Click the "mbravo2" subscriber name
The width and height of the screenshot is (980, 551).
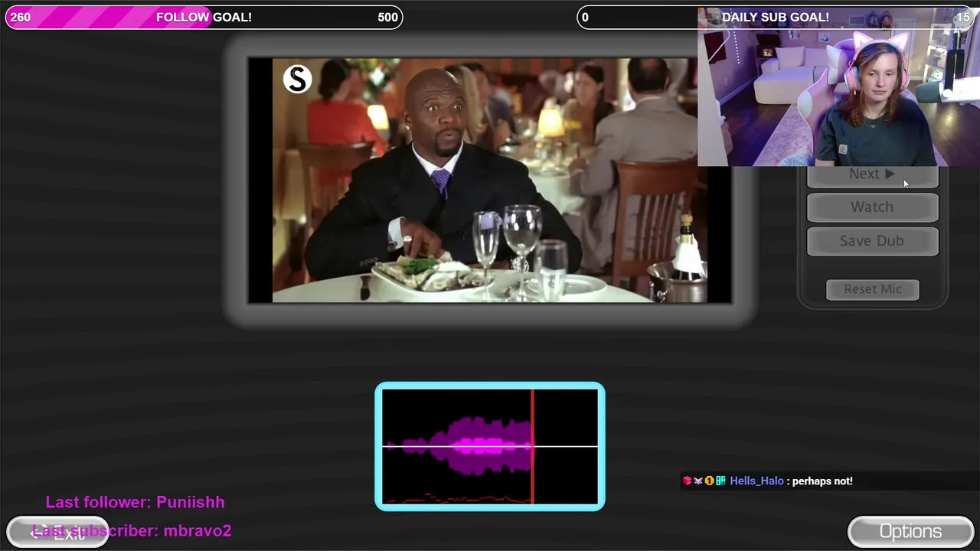tap(198, 530)
